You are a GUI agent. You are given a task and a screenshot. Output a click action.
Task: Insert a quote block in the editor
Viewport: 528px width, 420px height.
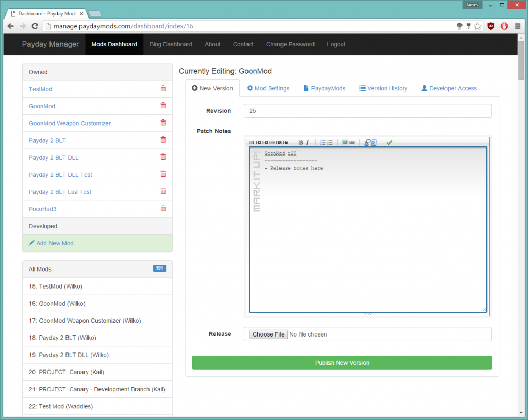point(367,143)
